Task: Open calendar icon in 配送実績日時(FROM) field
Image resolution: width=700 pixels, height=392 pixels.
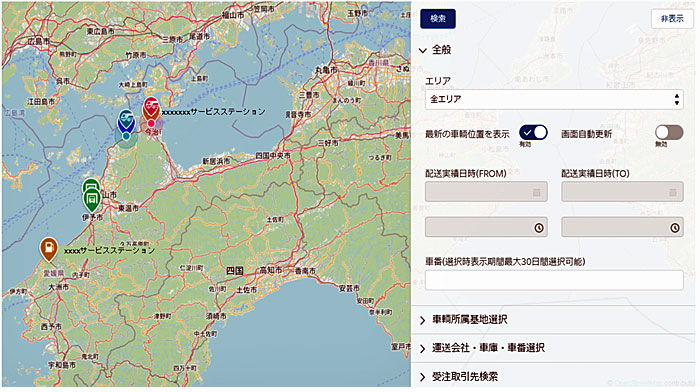Action: [537, 192]
